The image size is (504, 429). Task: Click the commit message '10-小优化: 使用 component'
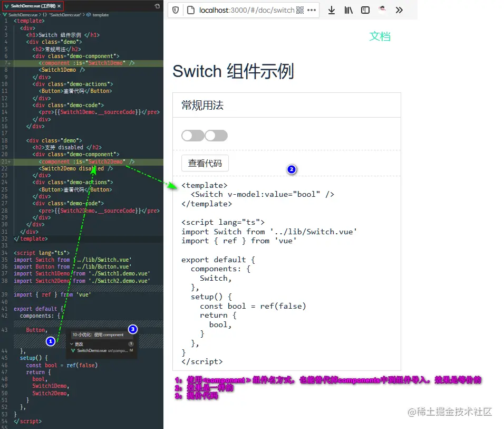98,335
